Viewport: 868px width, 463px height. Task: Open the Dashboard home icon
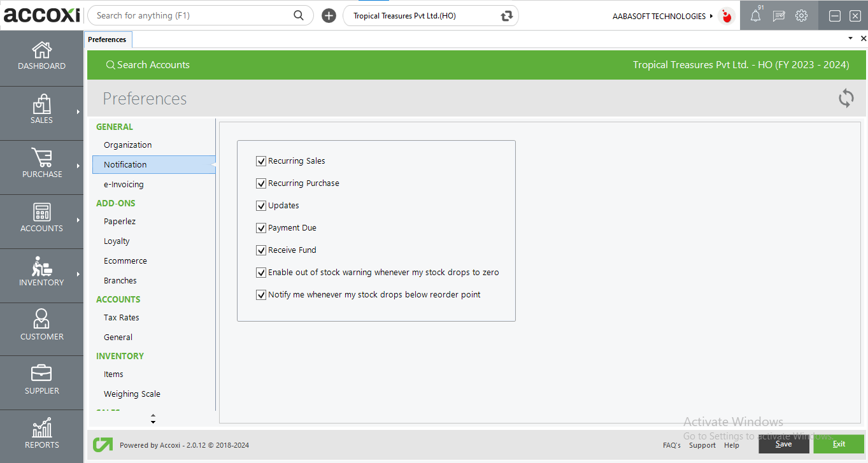(x=41, y=50)
